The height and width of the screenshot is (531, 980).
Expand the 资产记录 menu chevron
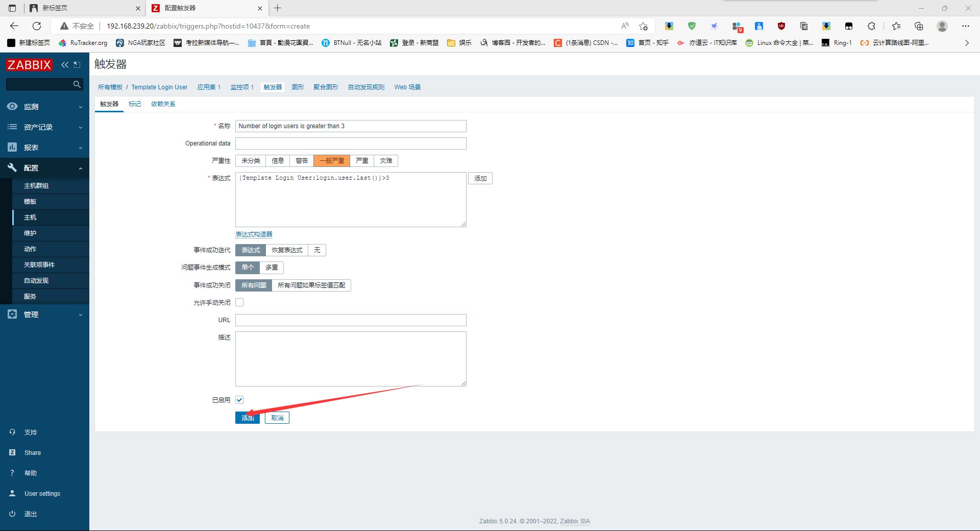[x=81, y=127]
